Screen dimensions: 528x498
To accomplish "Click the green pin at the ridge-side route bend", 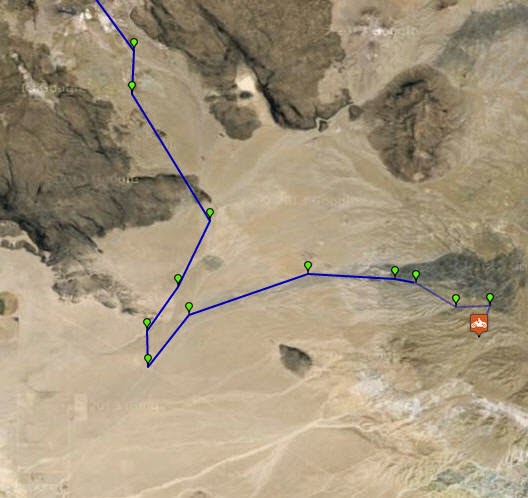I will tap(210, 214).
